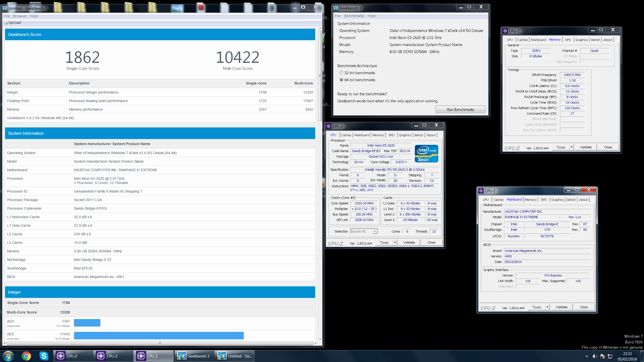Viewport: 644px width, 362px height.
Task: Switch to the second CPU-Z taskbar item
Action: coord(113,356)
